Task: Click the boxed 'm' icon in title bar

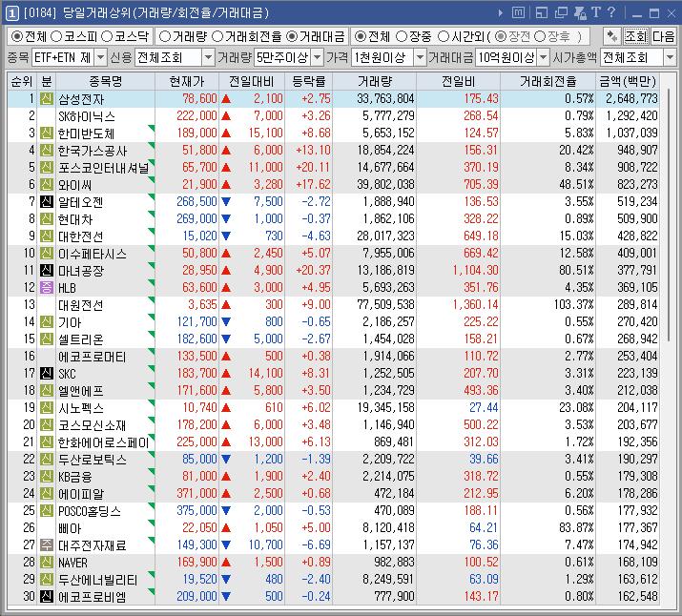Action: click(x=518, y=12)
